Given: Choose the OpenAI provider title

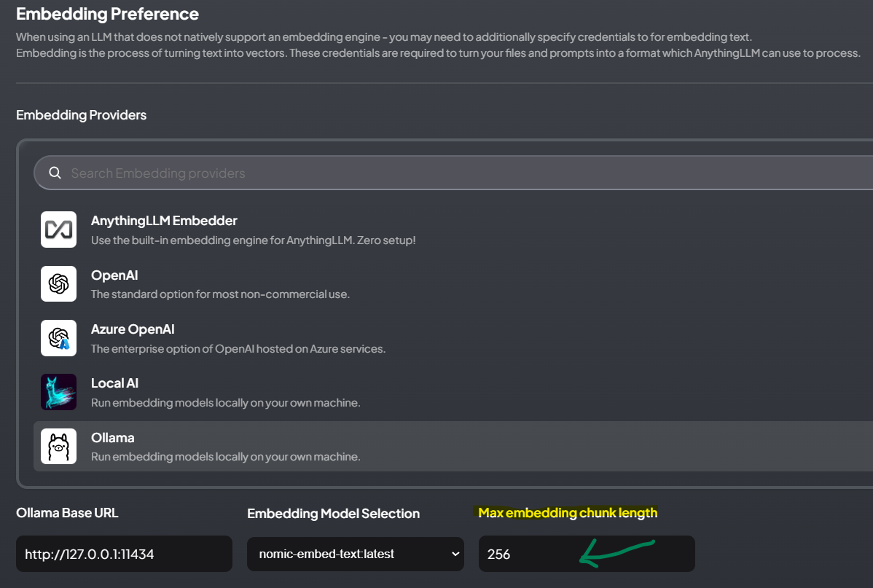Looking at the screenshot, I should [114, 275].
